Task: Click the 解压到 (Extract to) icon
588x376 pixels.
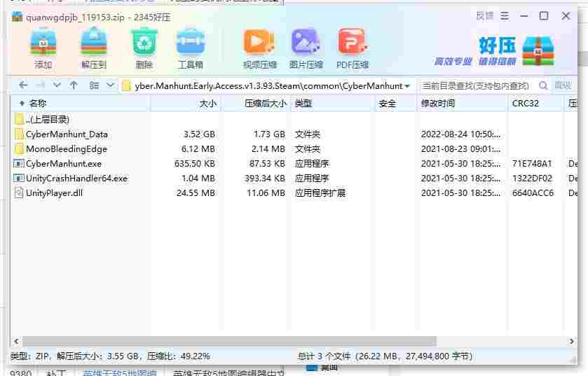Action: point(94,48)
